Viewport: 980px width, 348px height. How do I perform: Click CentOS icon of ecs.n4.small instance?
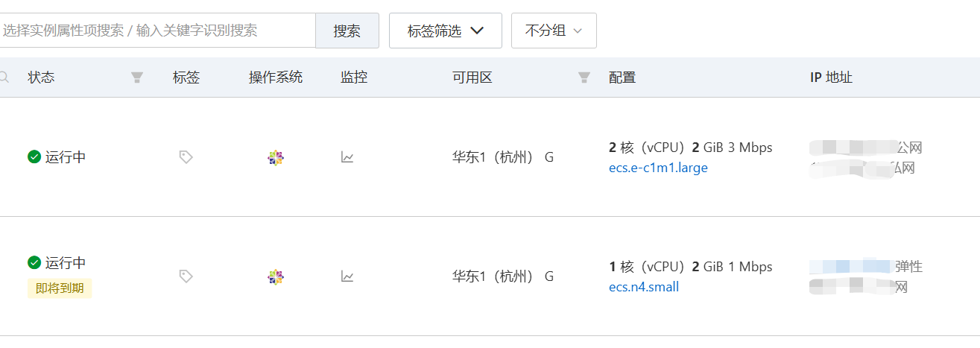click(276, 276)
